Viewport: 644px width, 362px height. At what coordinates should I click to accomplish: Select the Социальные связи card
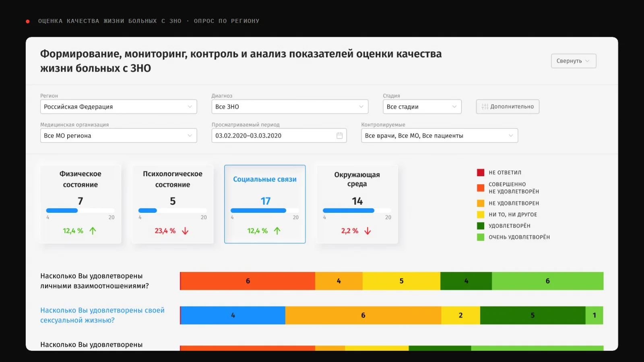pyautogui.click(x=265, y=204)
